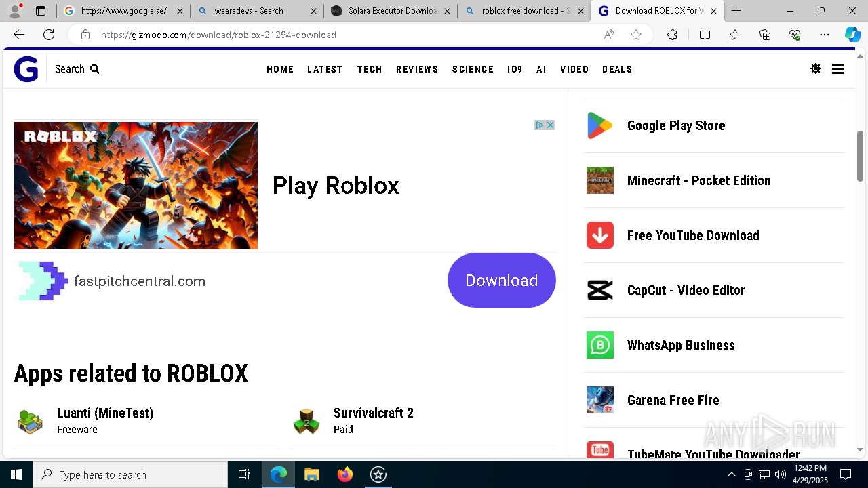Screen dimensions: 868x488
Task: Open Browser essentials heart icon
Action: point(795,35)
